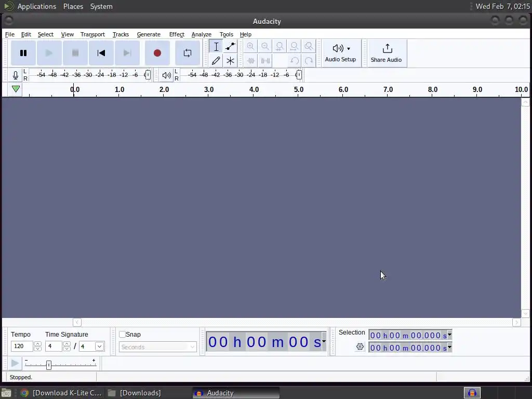
Task: Open the Transport menu
Action: pyautogui.click(x=92, y=34)
